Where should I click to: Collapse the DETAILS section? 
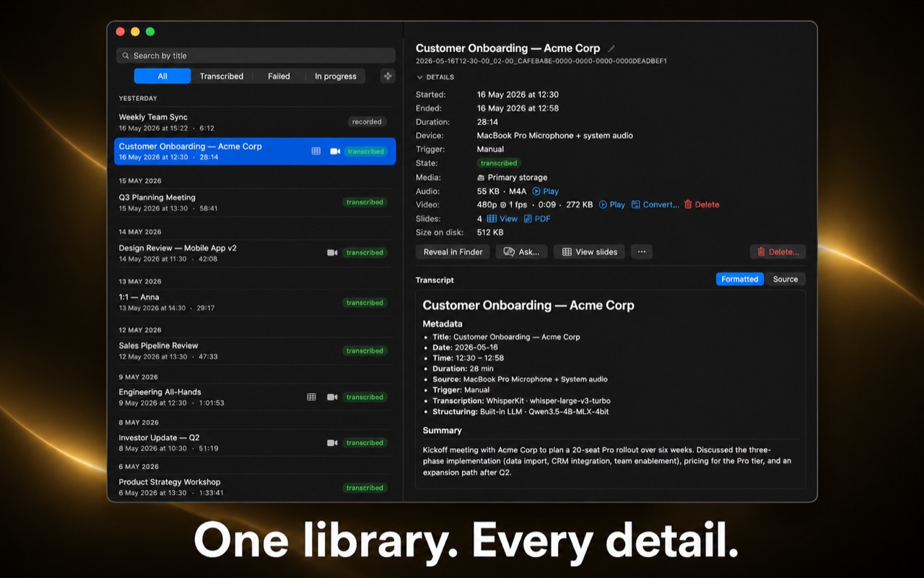(x=435, y=77)
